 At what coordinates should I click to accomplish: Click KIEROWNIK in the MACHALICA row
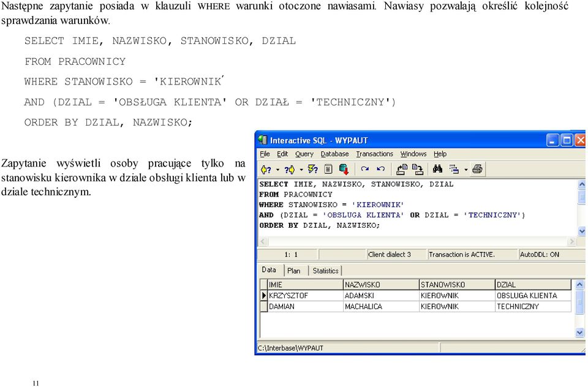[x=457, y=306]
